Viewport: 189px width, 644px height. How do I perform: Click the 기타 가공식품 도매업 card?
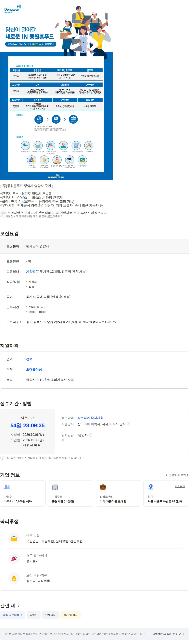click(118, 494)
